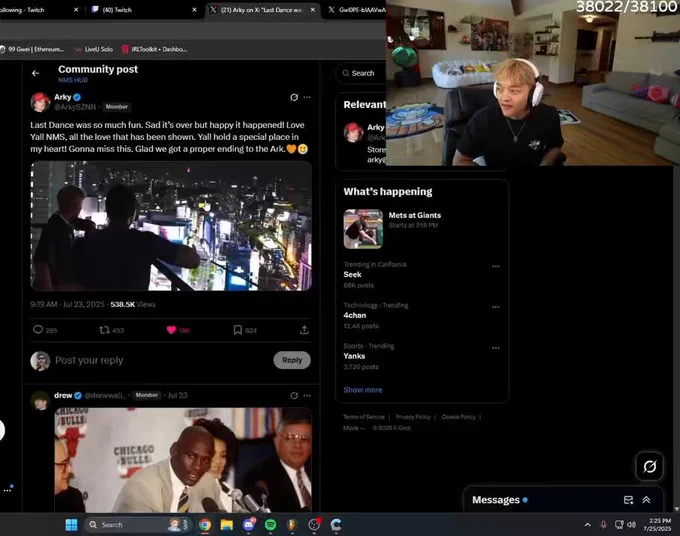Image resolution: width=680 pixels, height=536 pixels.
Task: Repost Arky's post via the 453 icon
Action: [104, 330]
